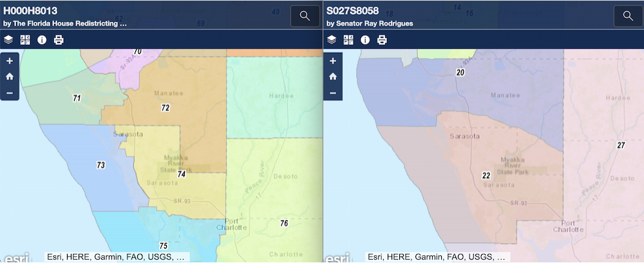Open basemap gallery in H000H8013 map

click(x=25, y=40)
